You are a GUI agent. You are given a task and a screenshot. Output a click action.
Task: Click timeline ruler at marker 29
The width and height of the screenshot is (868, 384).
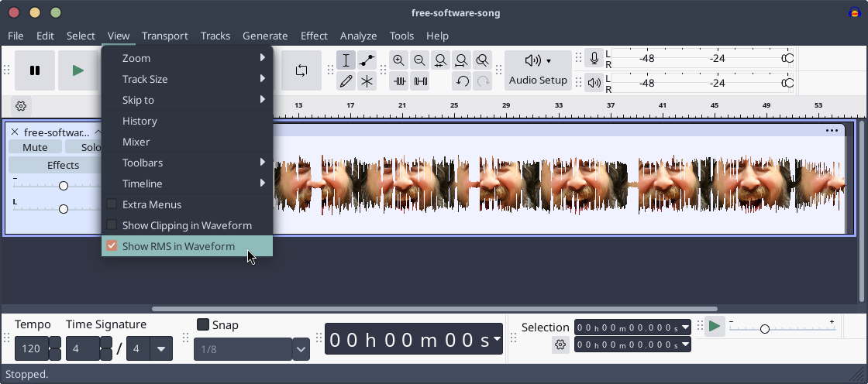coord(505,105)
